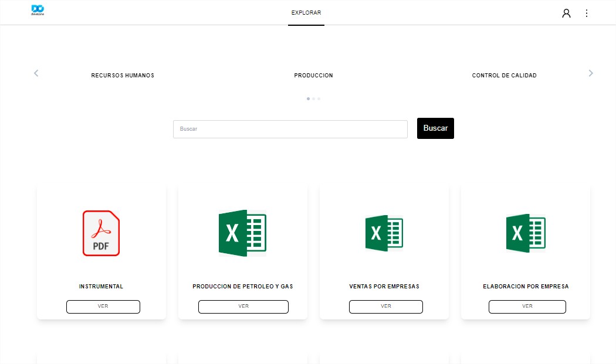The width and height of the screenshot is (616, 364).
Task: Select the PRODUCCION category
Action: coord(313,76)
